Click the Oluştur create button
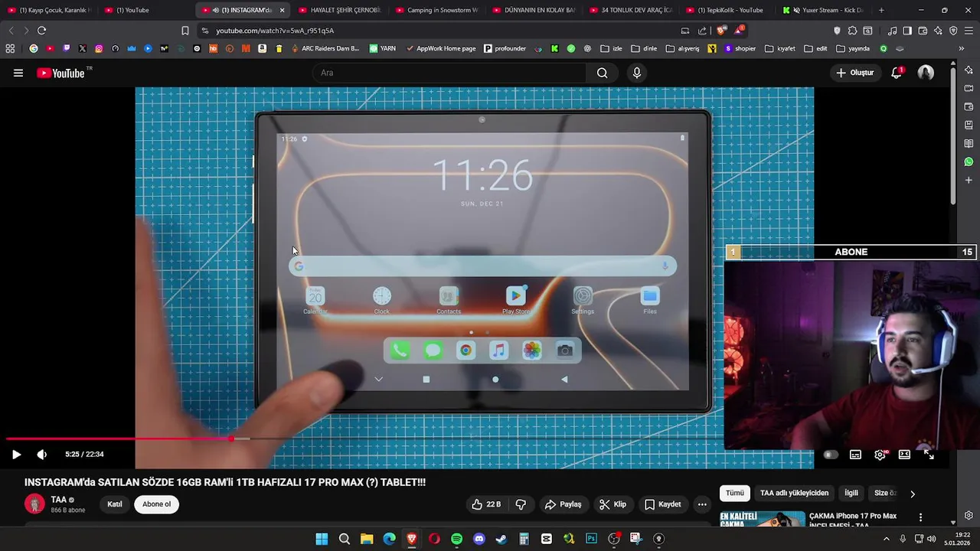This screenshot has width=980, height=551. coord(854,73)
